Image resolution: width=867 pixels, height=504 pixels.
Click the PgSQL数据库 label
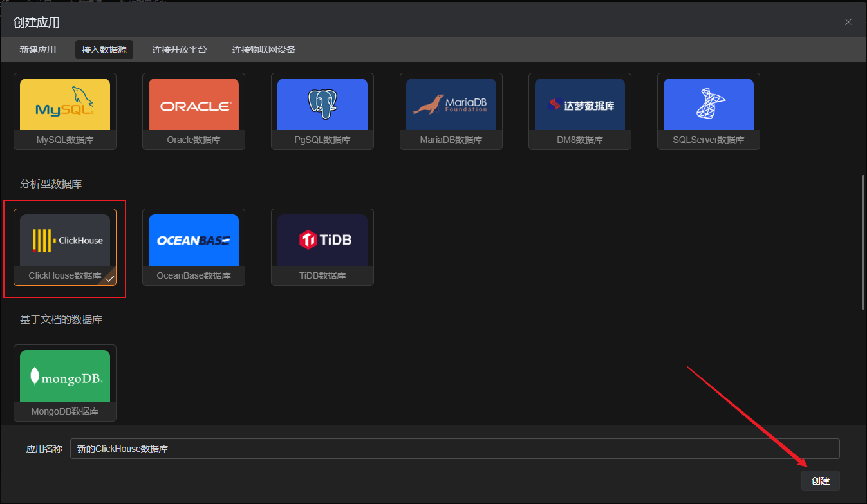coord(322,140)
